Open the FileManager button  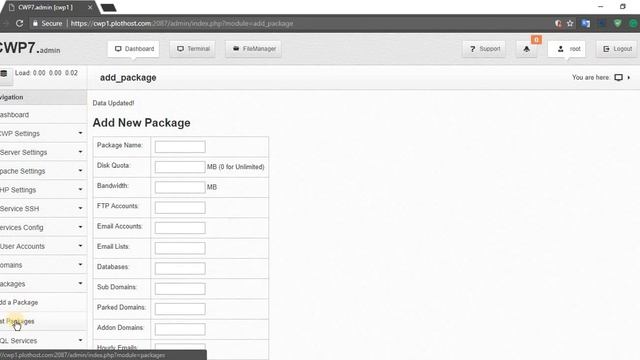click(253, 49)
